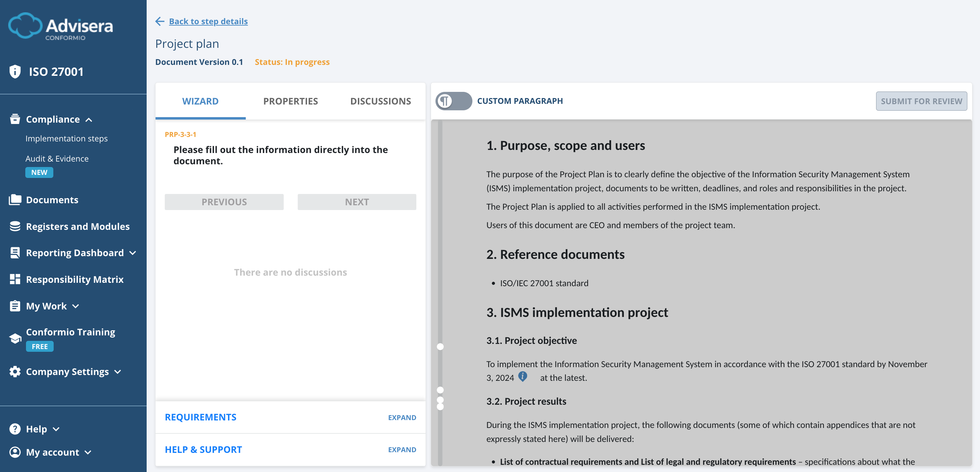
Task: Expand the Requirements section
Action: pos(402,417)
